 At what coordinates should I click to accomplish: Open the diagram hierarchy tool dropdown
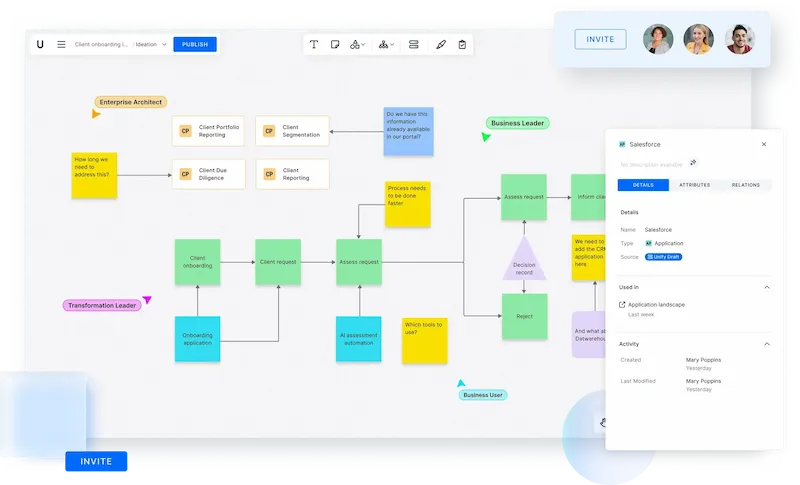(x=386, y=45)
